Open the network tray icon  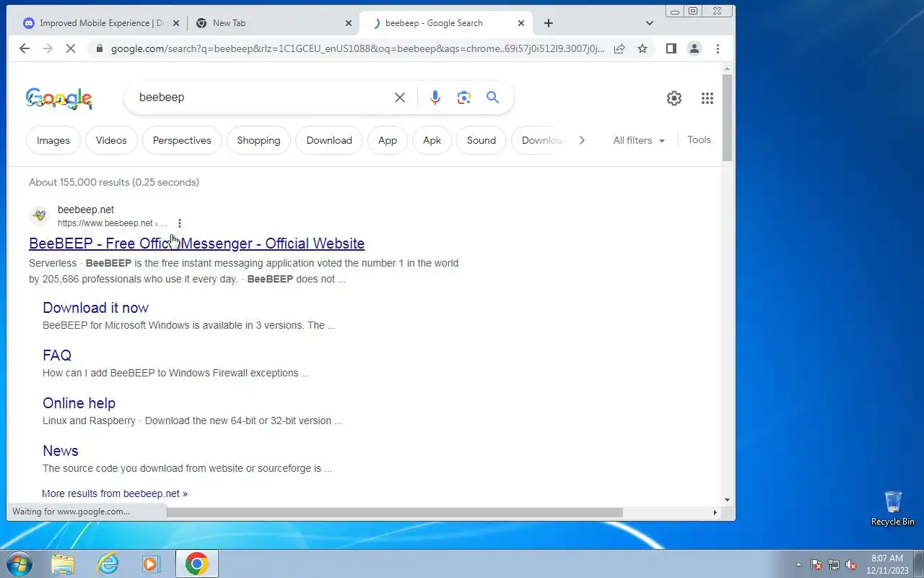pyautogui.click(x=834, y=565)
